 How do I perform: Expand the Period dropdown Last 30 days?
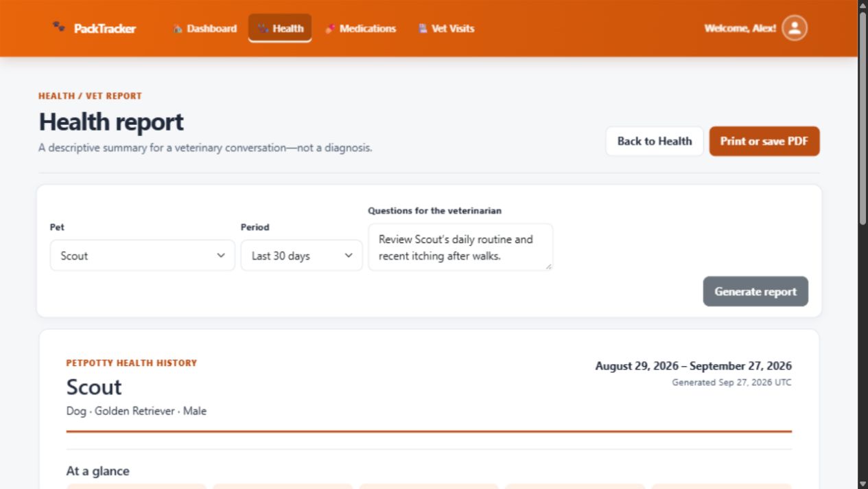[x=301, y=255]
